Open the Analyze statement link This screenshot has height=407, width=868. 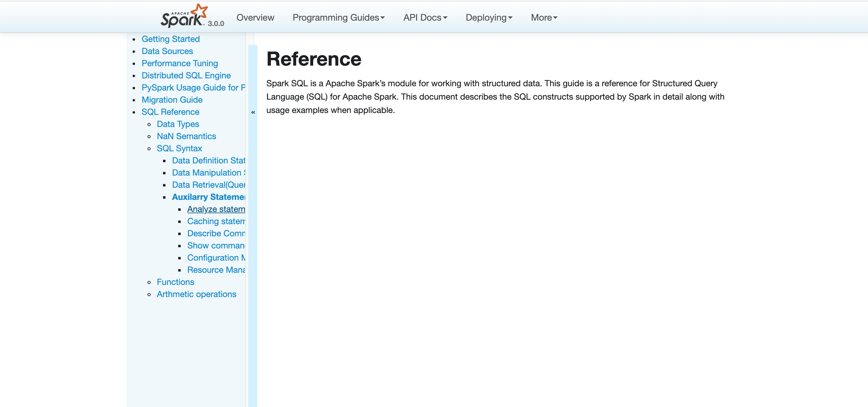pos(216,209)
